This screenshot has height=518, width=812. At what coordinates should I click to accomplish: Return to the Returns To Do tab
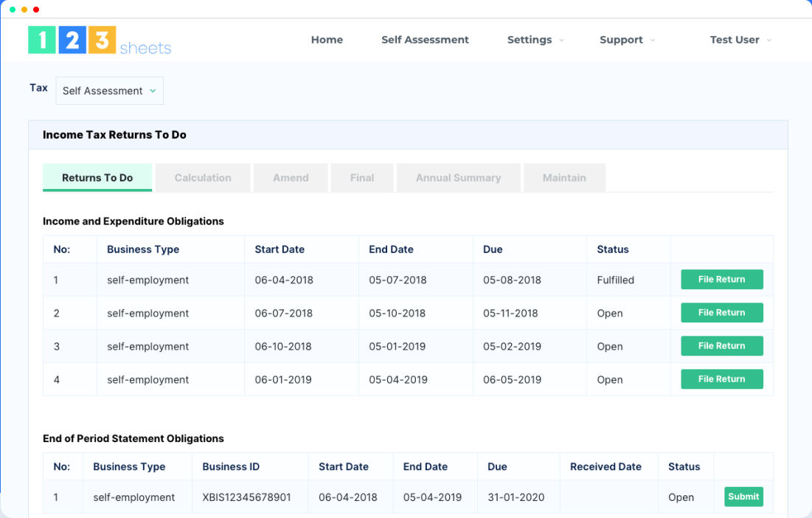pyautogui.click(x=97, y=177)
